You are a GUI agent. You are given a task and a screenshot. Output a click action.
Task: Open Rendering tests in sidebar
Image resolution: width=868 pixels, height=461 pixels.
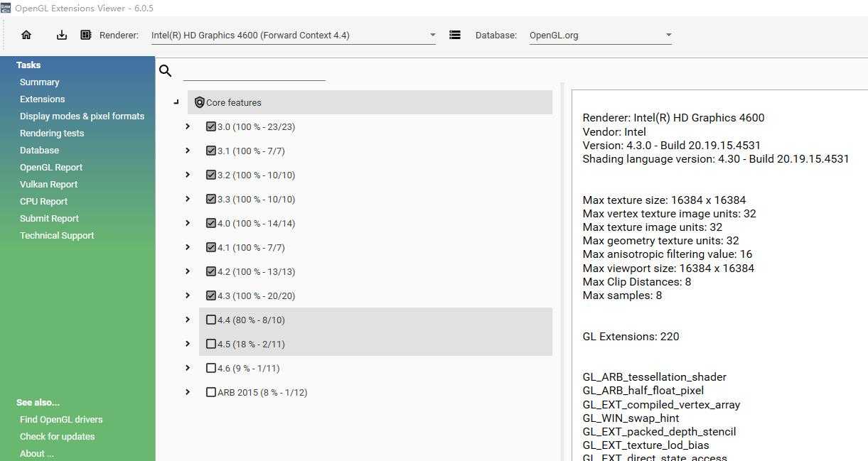click(52, 134)
